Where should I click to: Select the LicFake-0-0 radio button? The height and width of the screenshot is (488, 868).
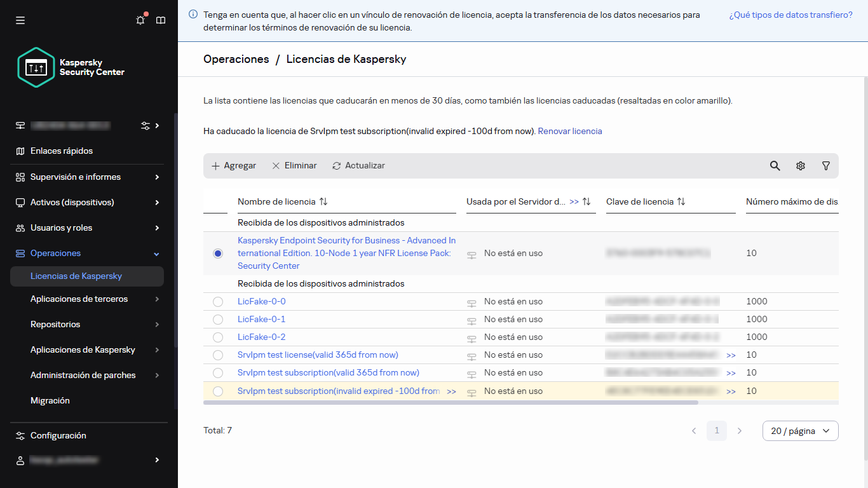tap(218, 302)
